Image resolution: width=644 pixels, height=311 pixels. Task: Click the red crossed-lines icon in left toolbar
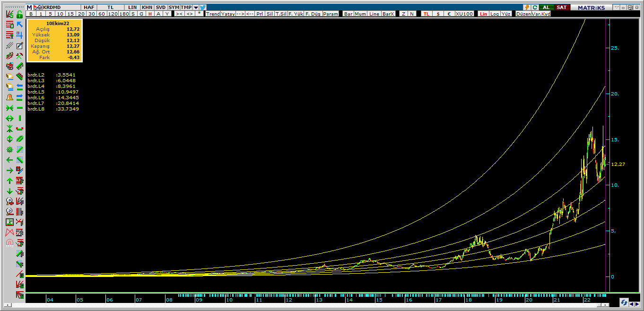click(9, 232)
